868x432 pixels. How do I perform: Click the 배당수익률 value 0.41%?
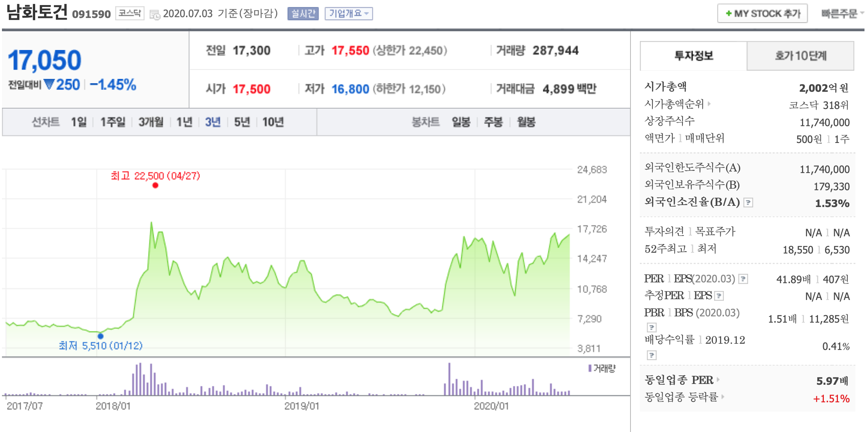[x=836, y=346]
